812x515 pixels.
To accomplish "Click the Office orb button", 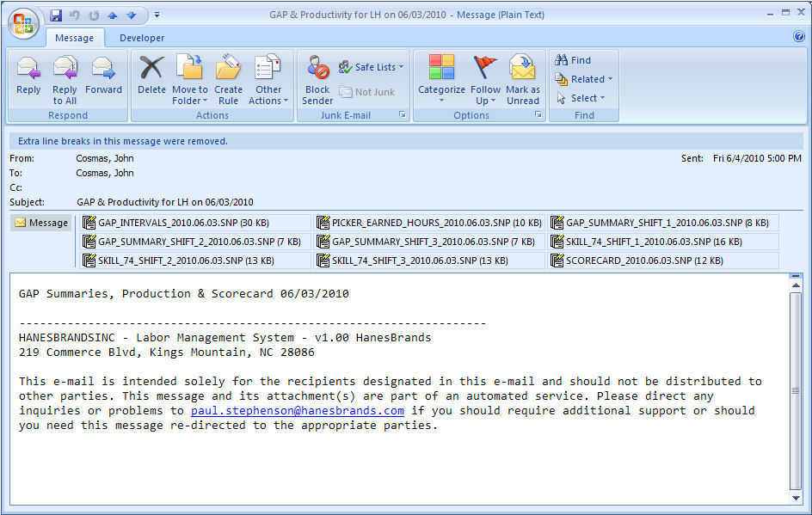I will click(23, 24).
